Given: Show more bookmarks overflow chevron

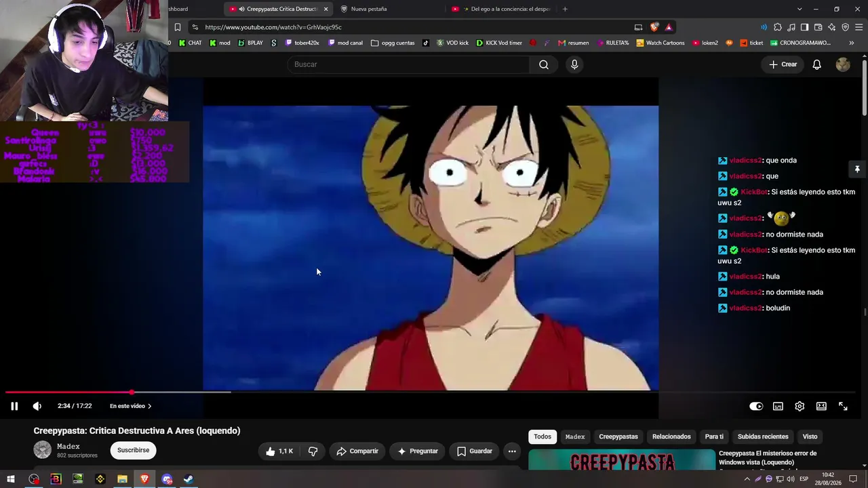Looking at the screenshot, I should (852, 43).
